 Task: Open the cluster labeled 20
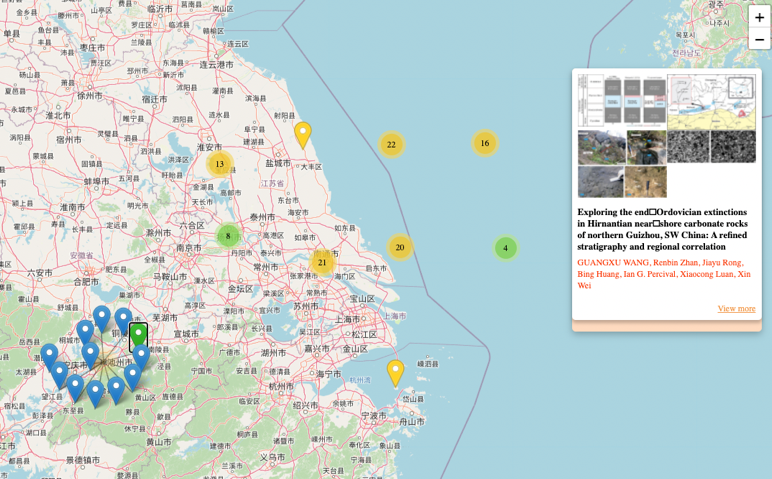tap(400, 247)
